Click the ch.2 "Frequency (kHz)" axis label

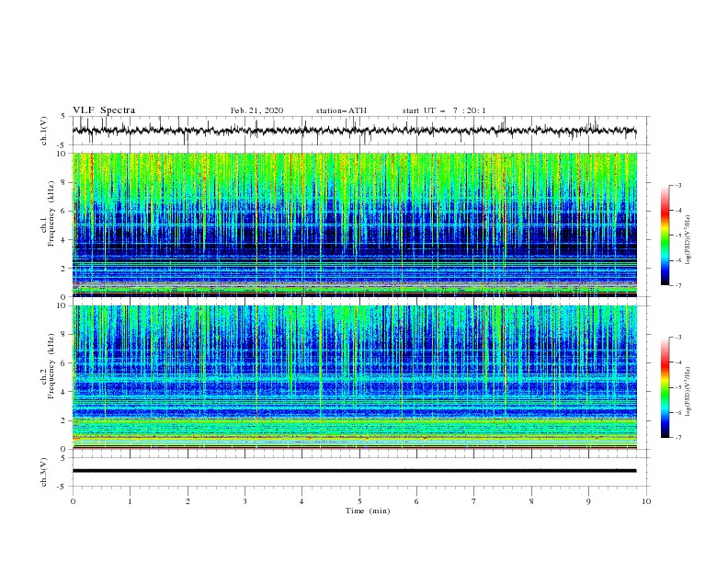(x=51, y=366)
